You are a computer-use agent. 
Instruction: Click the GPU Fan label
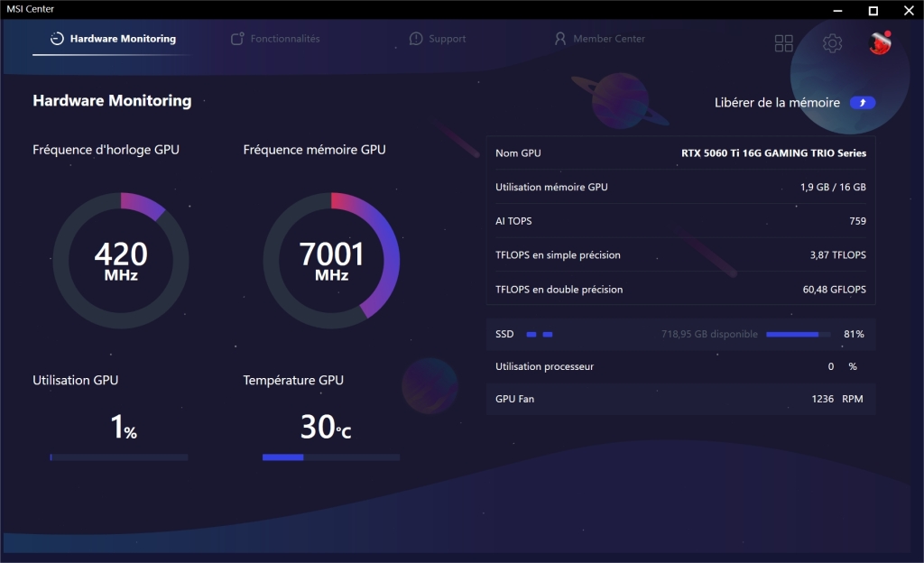(x=514, y=399)
